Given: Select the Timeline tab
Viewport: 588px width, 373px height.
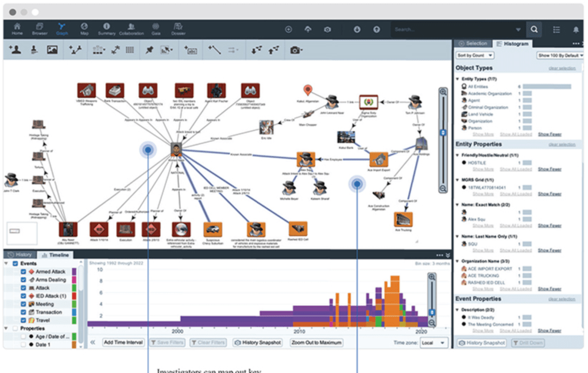Looking at the screenshot, I should (56, 255).
